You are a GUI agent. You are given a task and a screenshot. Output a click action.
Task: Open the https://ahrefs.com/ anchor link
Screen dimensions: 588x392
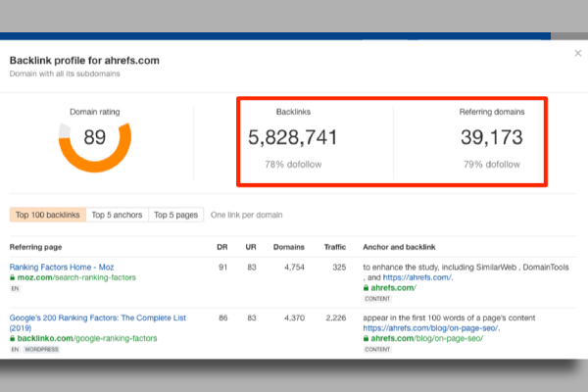pyautogui.click(x=417, y=277)
